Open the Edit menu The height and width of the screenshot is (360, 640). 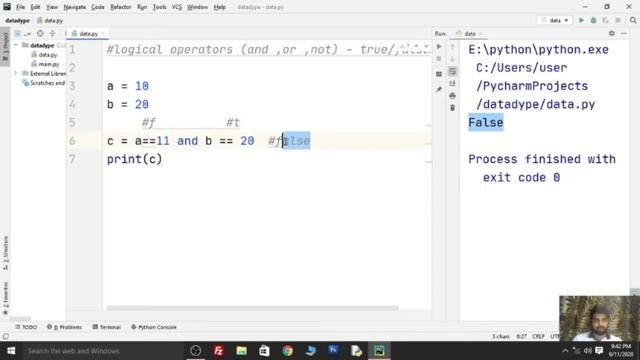[x=36, y=7]
